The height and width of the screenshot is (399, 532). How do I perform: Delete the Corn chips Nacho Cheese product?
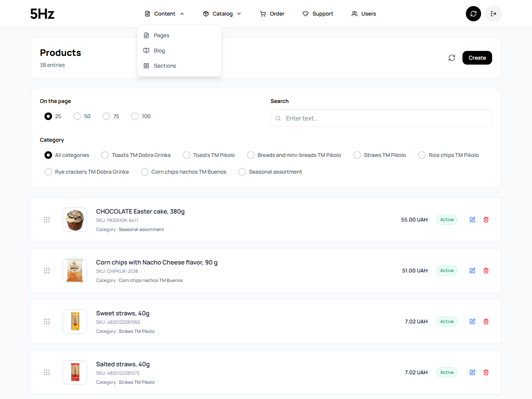(x=486, y=271)
